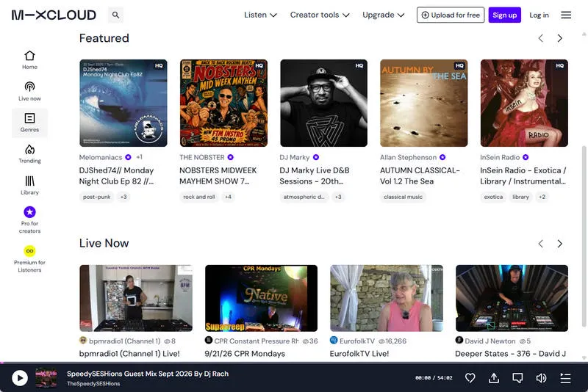Favorite the track with heart icon
588x392 pixels.
click(470, 378)
